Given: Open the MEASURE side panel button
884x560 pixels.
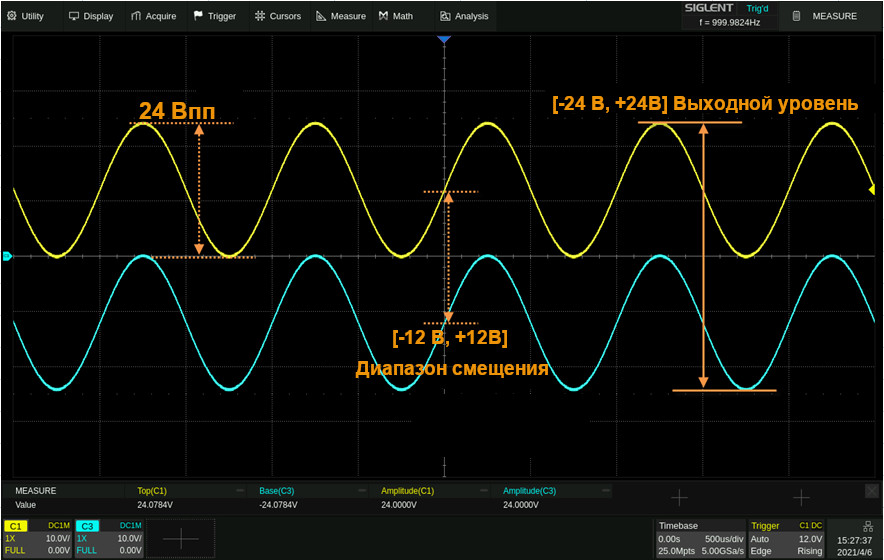Looking at the screenshot, I should (x=824, y=16).
